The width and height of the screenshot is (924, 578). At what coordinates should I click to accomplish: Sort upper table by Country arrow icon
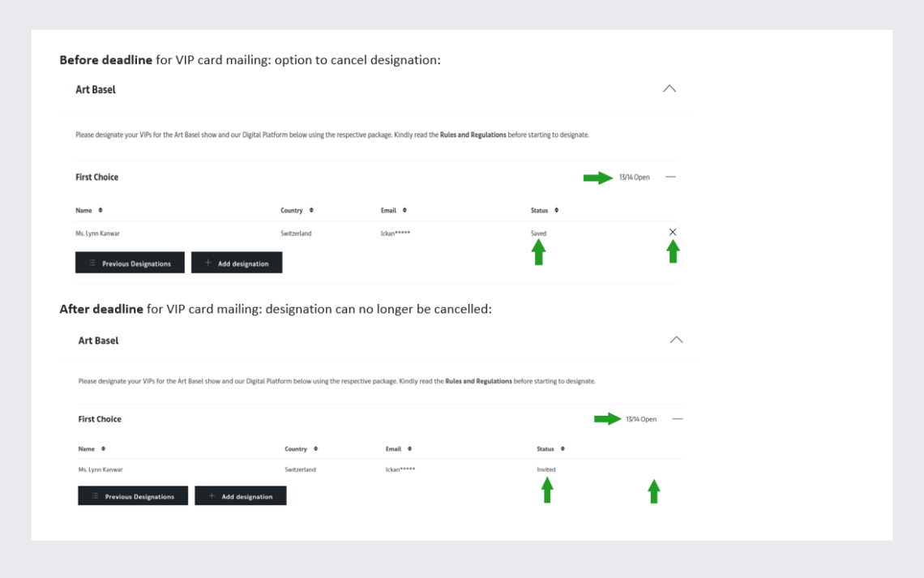tap(311, 210)
